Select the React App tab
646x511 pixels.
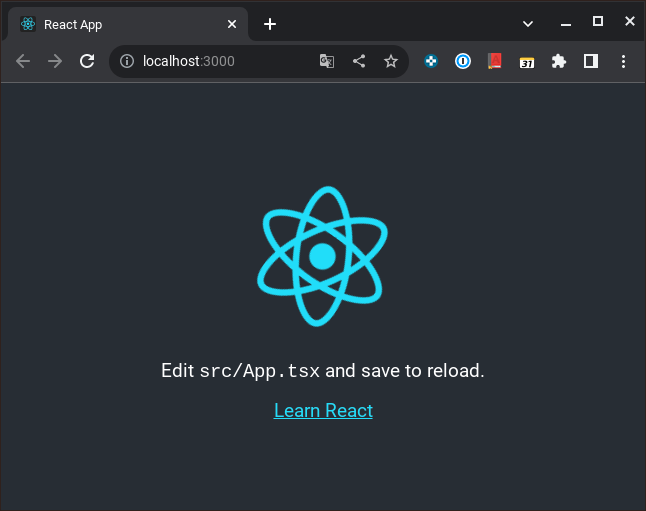(x=120, y=24)
